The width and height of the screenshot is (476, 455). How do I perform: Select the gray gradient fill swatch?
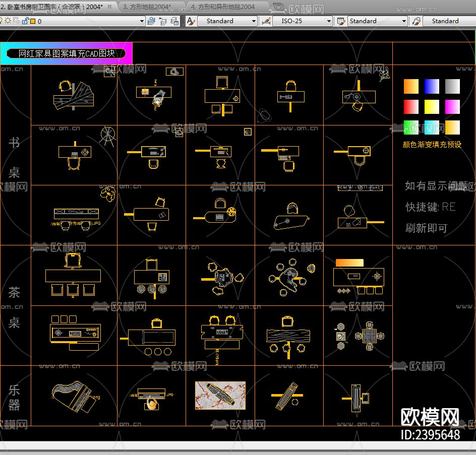click(x=452, y=87)
